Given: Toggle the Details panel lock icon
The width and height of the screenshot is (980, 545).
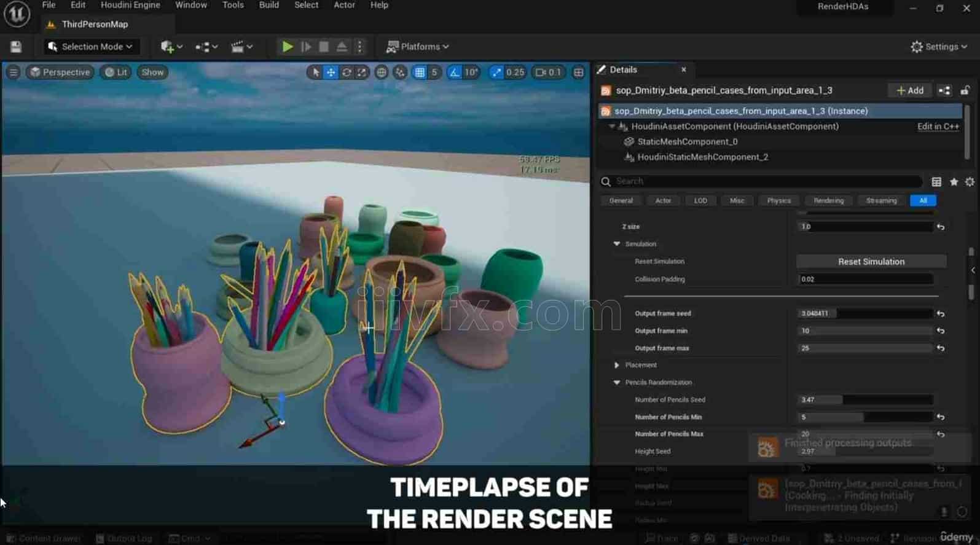Looking at the screenshot, I should click(x=965, y=90).
